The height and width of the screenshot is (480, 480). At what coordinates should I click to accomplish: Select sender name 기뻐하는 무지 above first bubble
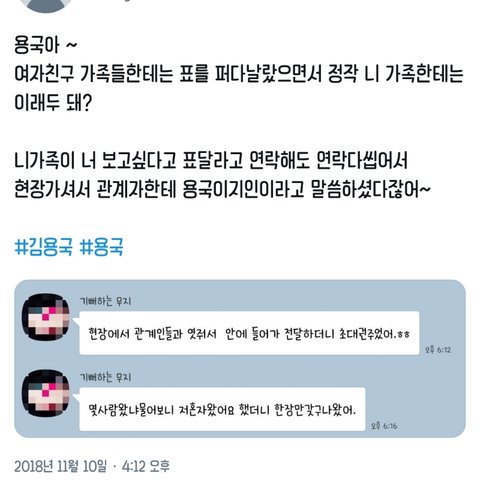click(105, 301)
